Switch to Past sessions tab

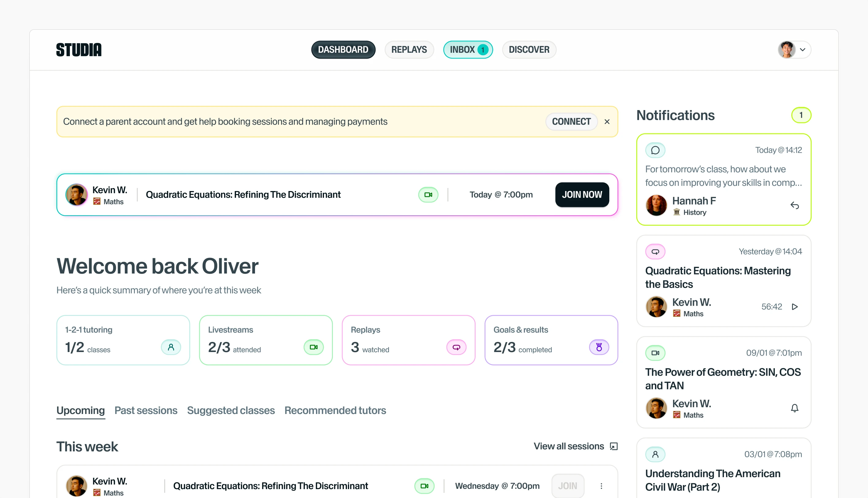(146, 410)
